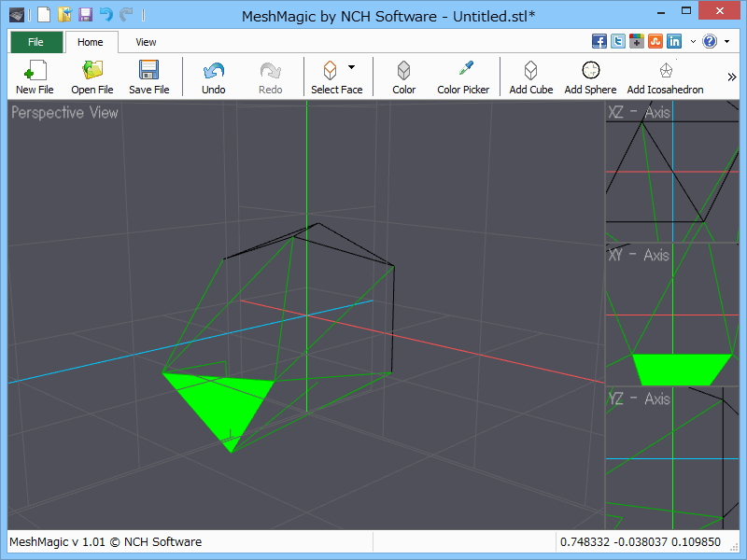Open the Color tool
The image size is (747, 560).
403,77
